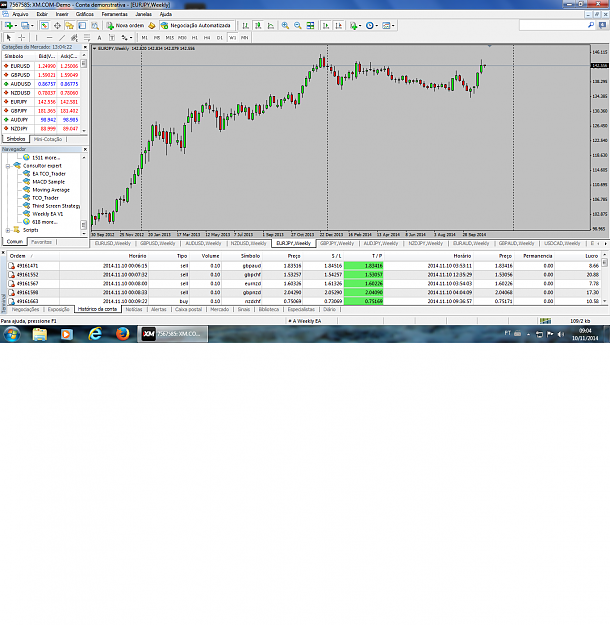Switch chart to bar chart icon
Screen dimensions: 610x625
tap(246, 26)
